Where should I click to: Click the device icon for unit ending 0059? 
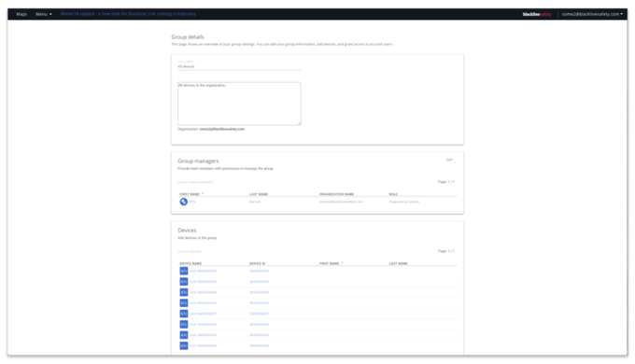184,292
